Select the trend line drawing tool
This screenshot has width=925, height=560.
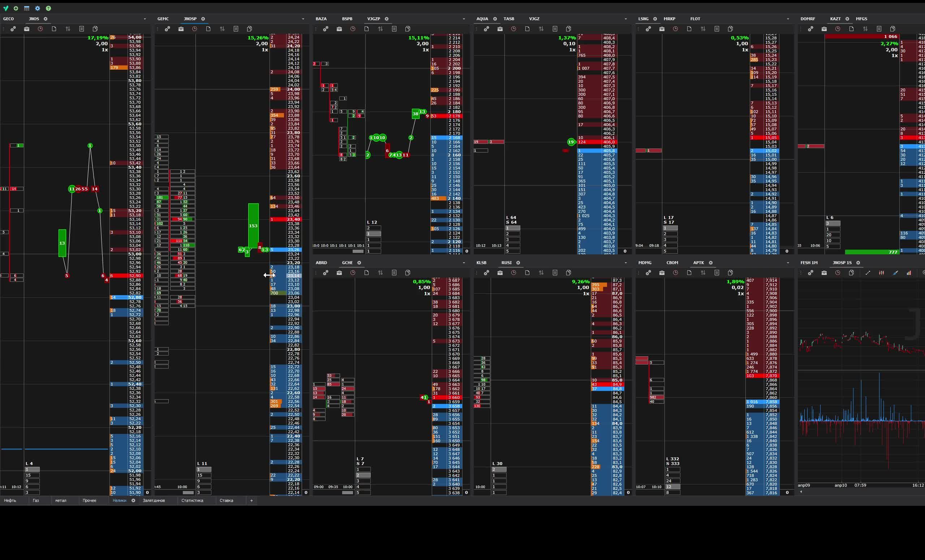pyautogui.click(x=868, y=273)
